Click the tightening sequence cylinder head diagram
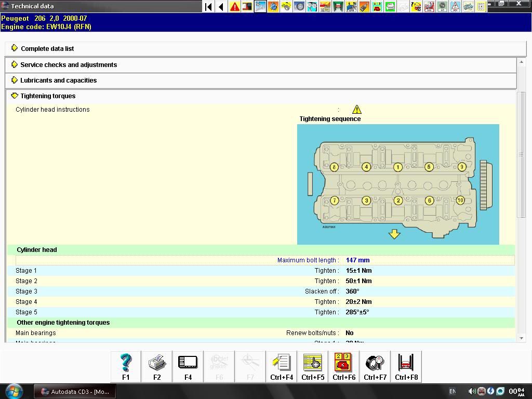Image resolution: width=532 pixels, height=399 pixels. pyautogui.click(x=398, y=184)
